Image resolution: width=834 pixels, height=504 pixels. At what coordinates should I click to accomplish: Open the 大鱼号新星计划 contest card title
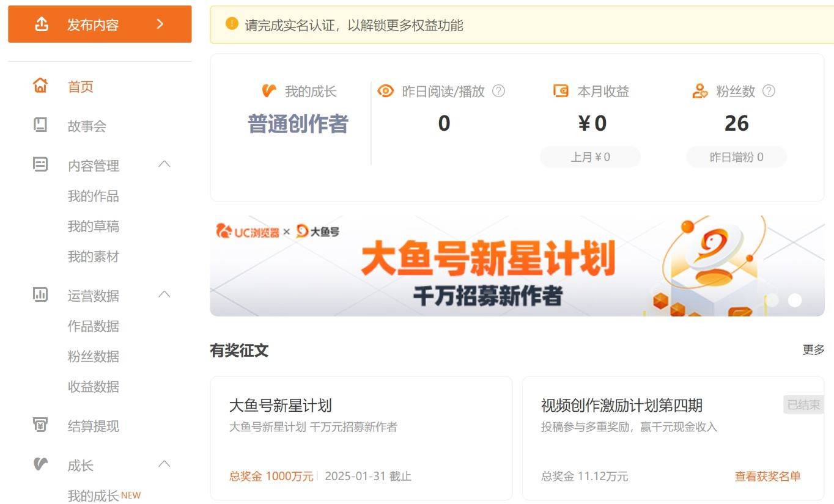click(x=281, y=406)
